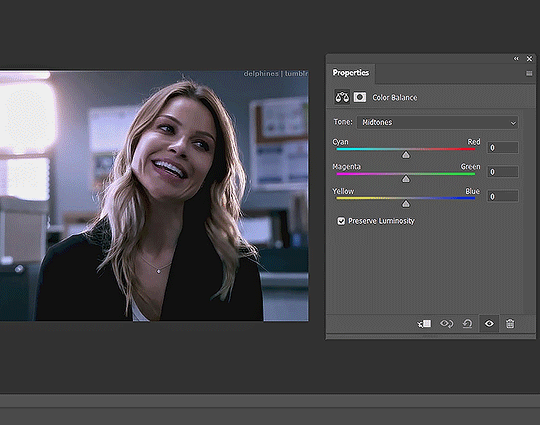Select the layer mask icon in Properties
The height and width of the screenshot is (425, 540).
point(360,97)
